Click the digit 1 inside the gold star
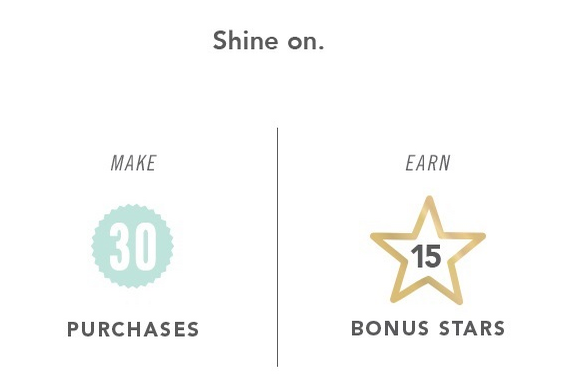569x378 pixels. pos(416,256)
